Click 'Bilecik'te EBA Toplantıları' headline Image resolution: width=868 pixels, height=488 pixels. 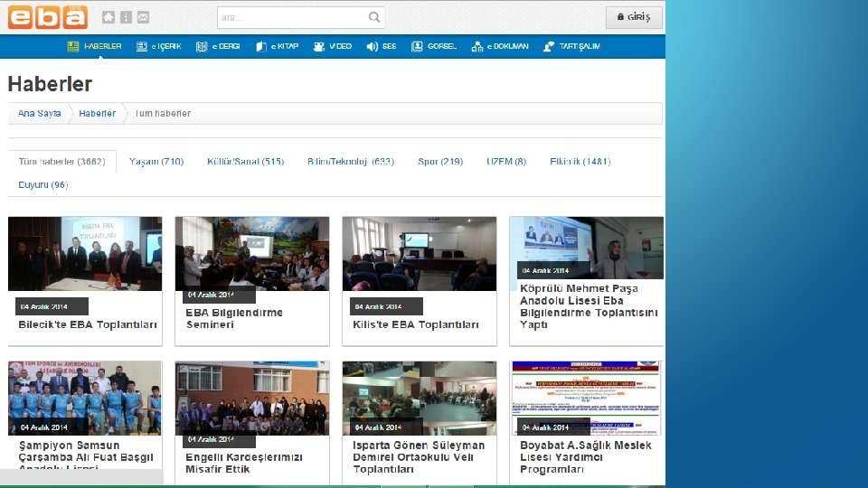click(x=88, y=324)
